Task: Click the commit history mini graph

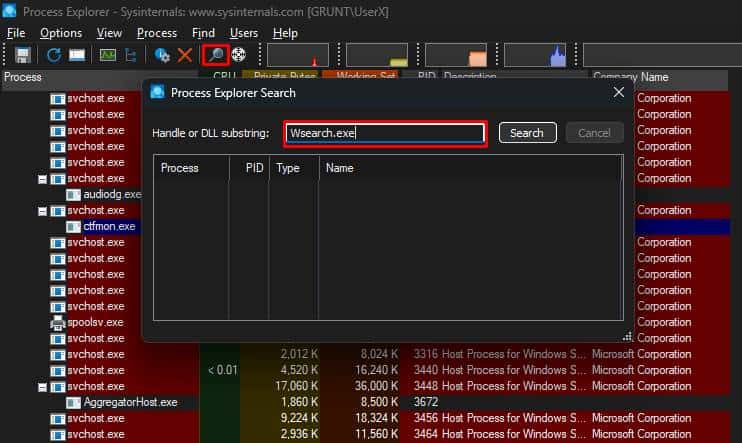Action: pos(377,55)
